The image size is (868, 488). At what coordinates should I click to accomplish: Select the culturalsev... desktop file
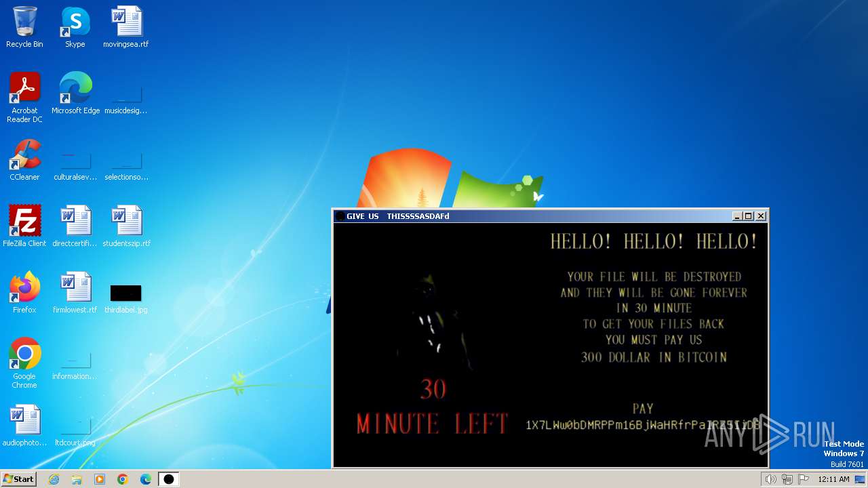tap(75, 167)
